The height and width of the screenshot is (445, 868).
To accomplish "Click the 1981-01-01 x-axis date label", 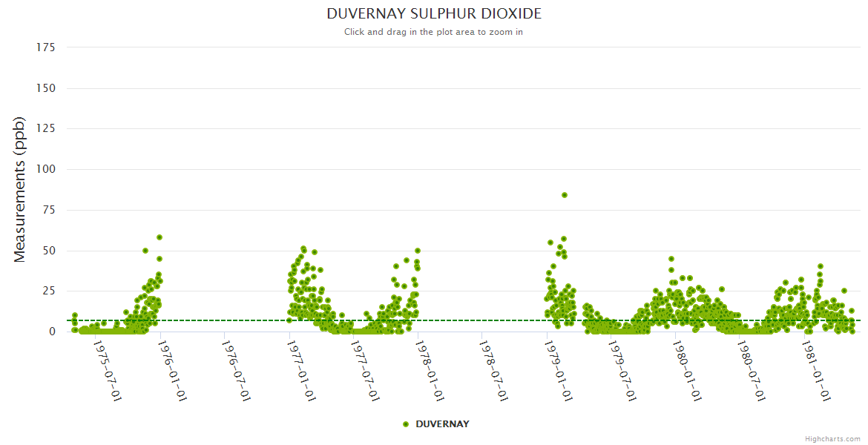I will tap(817, 371).
